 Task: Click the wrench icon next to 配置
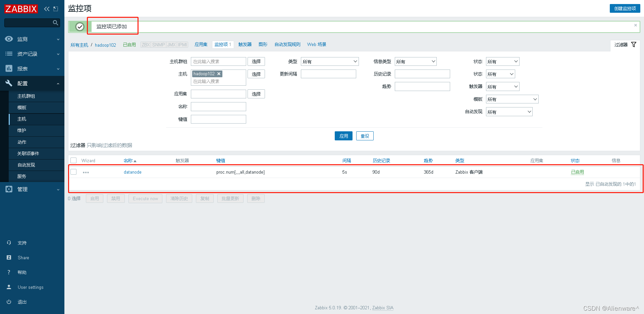point(9,83)
